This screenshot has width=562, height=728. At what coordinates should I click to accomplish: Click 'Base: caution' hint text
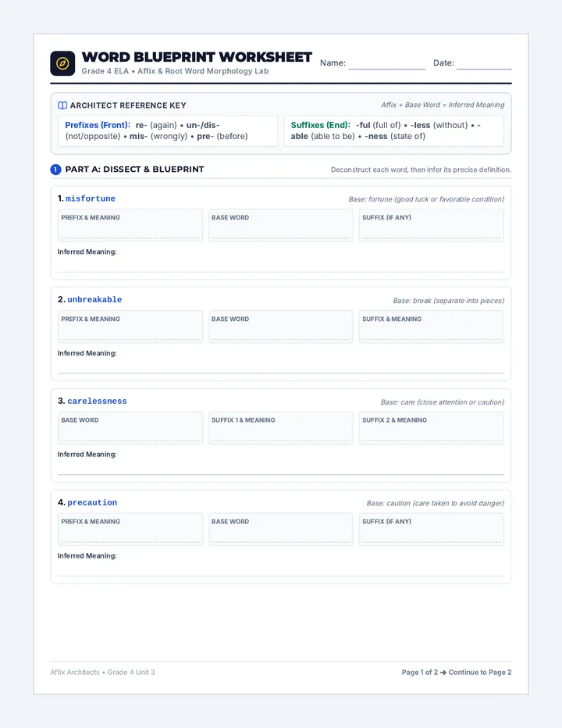(436, 503)
